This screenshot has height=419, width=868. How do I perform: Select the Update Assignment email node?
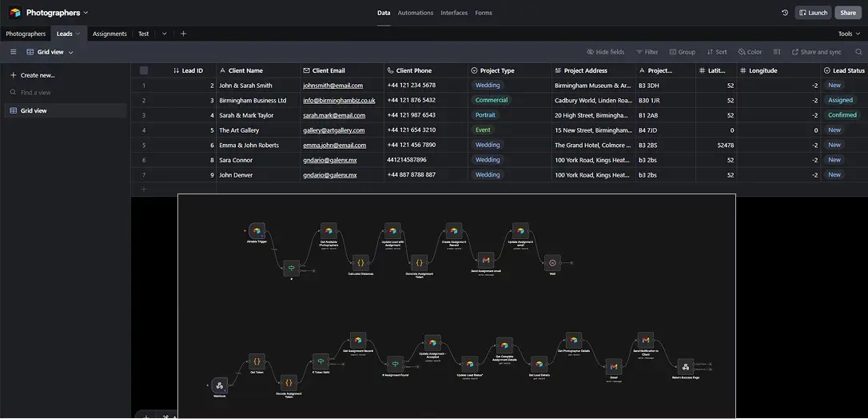[520, 231]
